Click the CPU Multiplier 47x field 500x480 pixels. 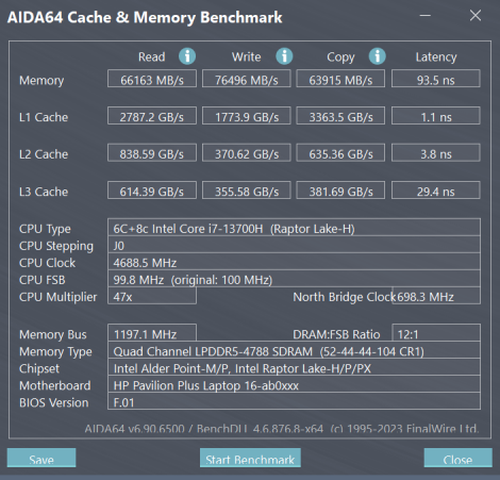coord(152,296)
